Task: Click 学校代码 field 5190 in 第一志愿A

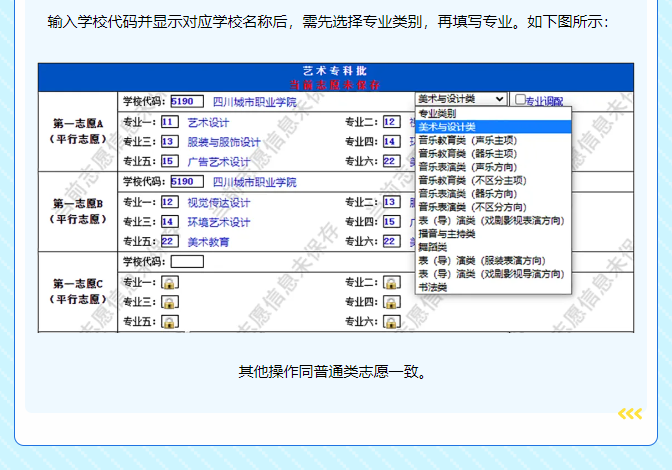Action: pyautogui.click(x=187, y=102)
